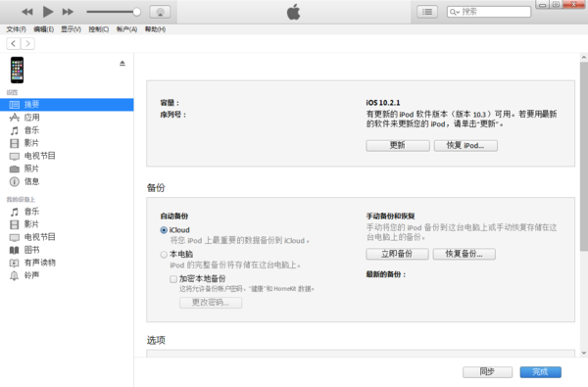Image resolution: width=588 pixels, height=387 pixels.
Task: Go back with the left arrow
Action: point(14,43)
